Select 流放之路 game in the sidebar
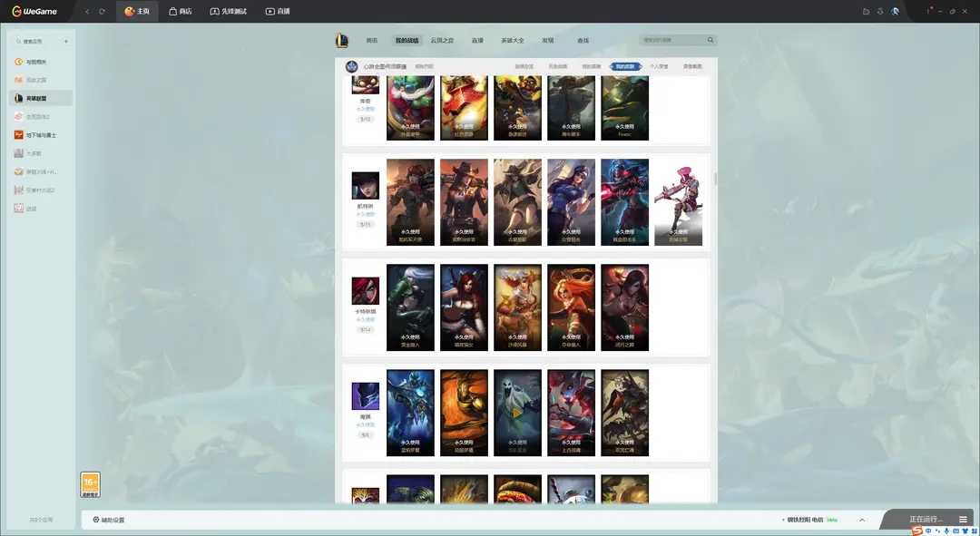The width and height of the screenshot is (980, 536). click(41, 80)
